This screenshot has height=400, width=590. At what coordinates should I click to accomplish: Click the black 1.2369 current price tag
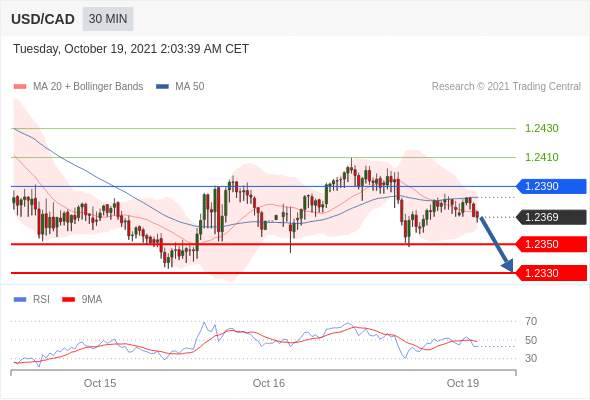coord(551,217)
